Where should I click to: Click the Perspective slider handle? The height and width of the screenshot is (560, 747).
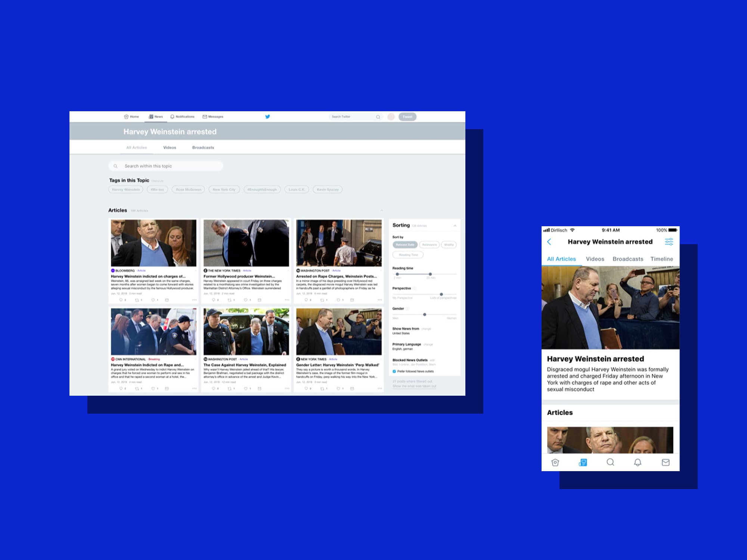441,294
